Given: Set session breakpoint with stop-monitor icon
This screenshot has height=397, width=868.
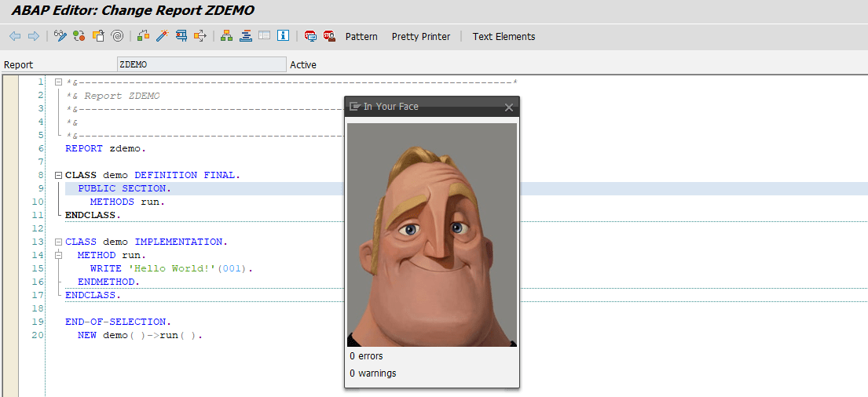Looking at the screenshot, I should [310, 37].
